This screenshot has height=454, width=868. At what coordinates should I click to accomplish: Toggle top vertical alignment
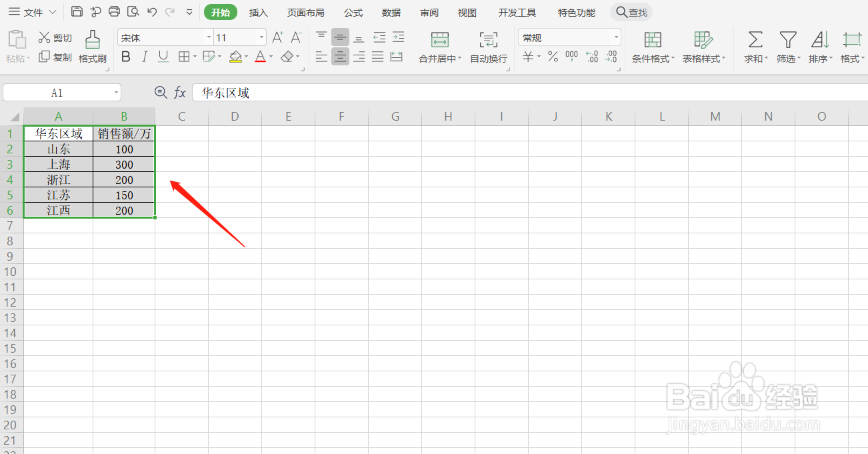pyautogui.click(x=321, y=37)
